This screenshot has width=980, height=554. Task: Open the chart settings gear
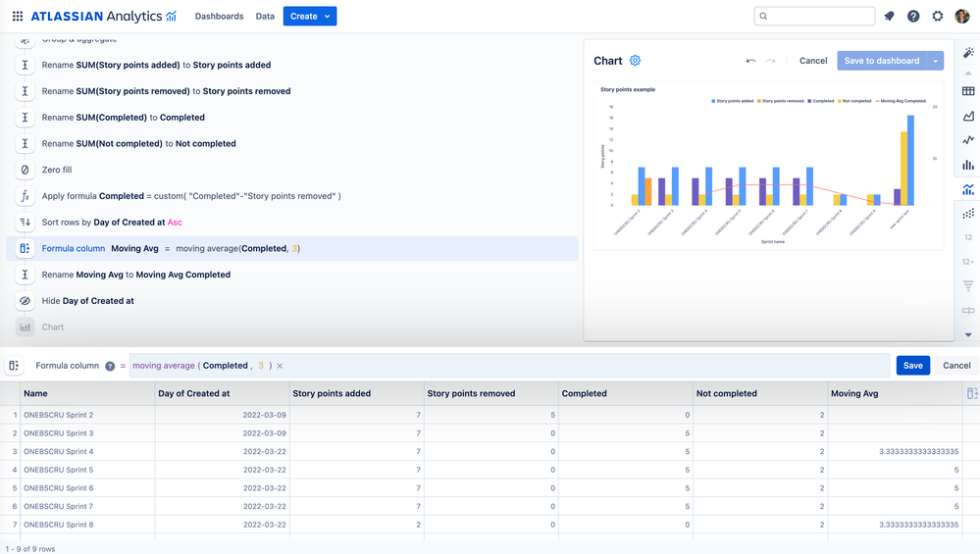pyautogui.click(x=635, y=61)
